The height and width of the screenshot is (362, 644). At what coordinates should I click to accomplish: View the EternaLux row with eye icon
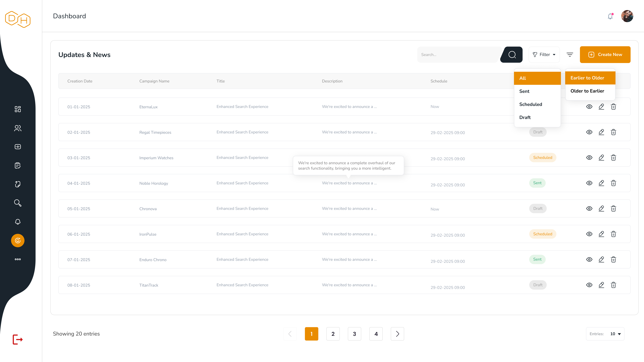click(589, 107)
